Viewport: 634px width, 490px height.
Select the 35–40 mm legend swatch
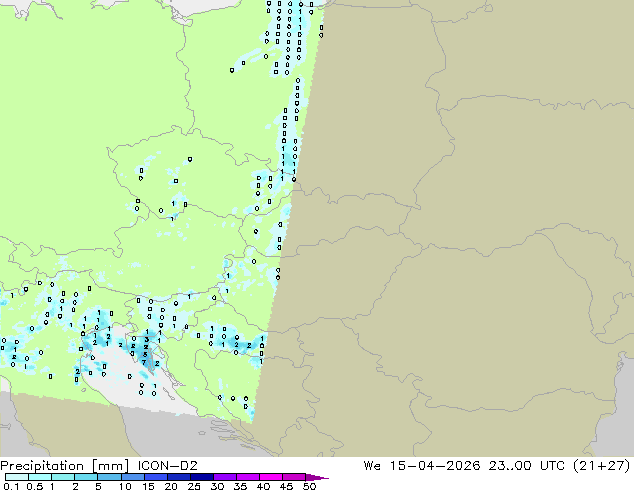(247, 477)
